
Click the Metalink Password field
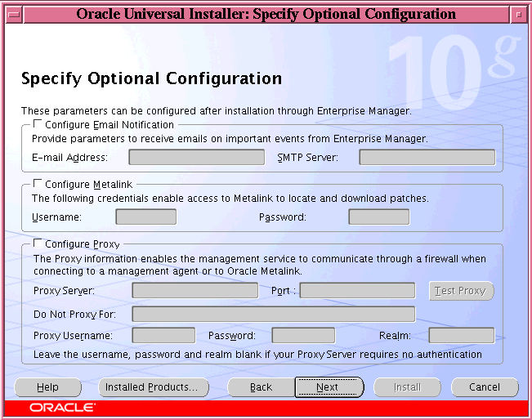[x=379, y=217]
